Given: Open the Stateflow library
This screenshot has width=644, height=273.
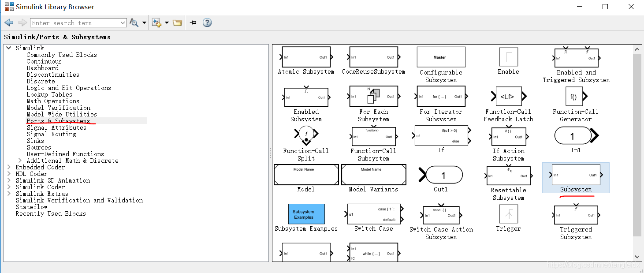Looking at the screenshot, I should (32, 207).
